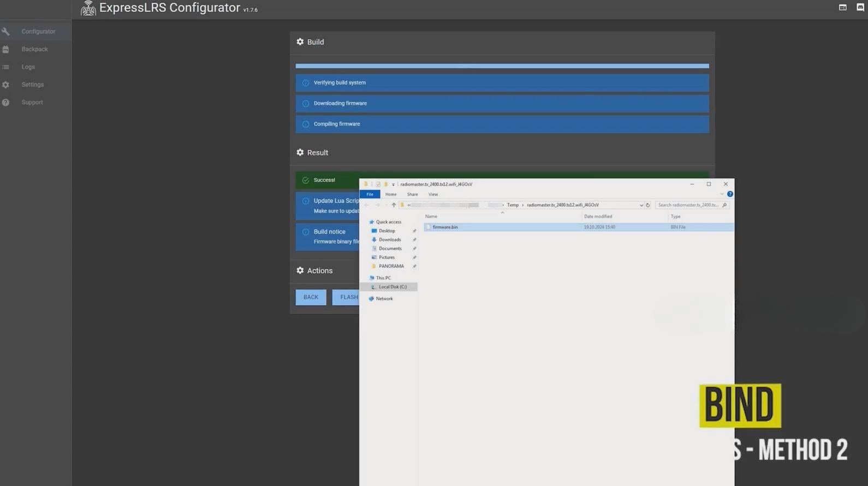Click the Settings gear icon in sidebar

pyautogui.click(x=6, y=85)
